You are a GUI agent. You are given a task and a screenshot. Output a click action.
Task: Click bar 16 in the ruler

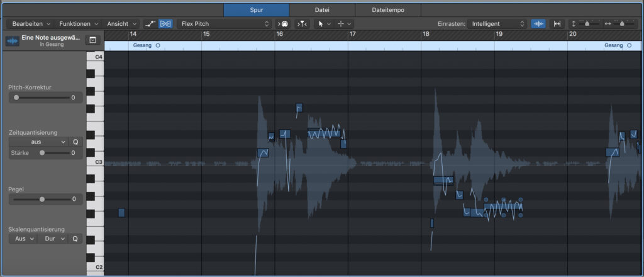click(279, 34)
